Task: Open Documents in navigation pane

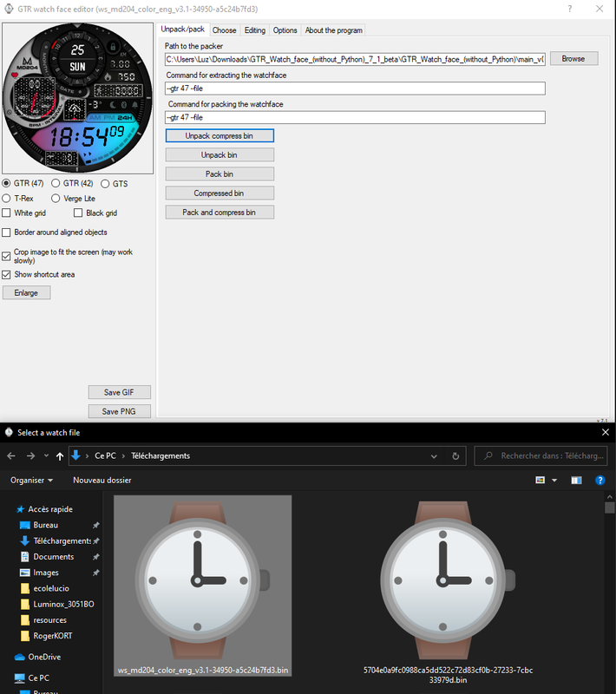Action: point(54,557)
